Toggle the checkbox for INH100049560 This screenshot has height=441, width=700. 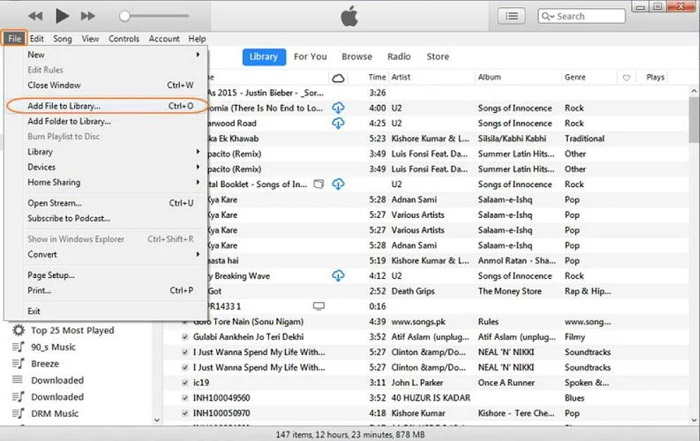tap(185, 398)
